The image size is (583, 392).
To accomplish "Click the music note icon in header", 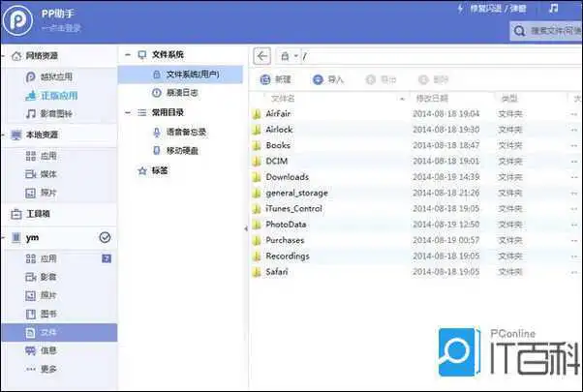I will pos(554,8).
